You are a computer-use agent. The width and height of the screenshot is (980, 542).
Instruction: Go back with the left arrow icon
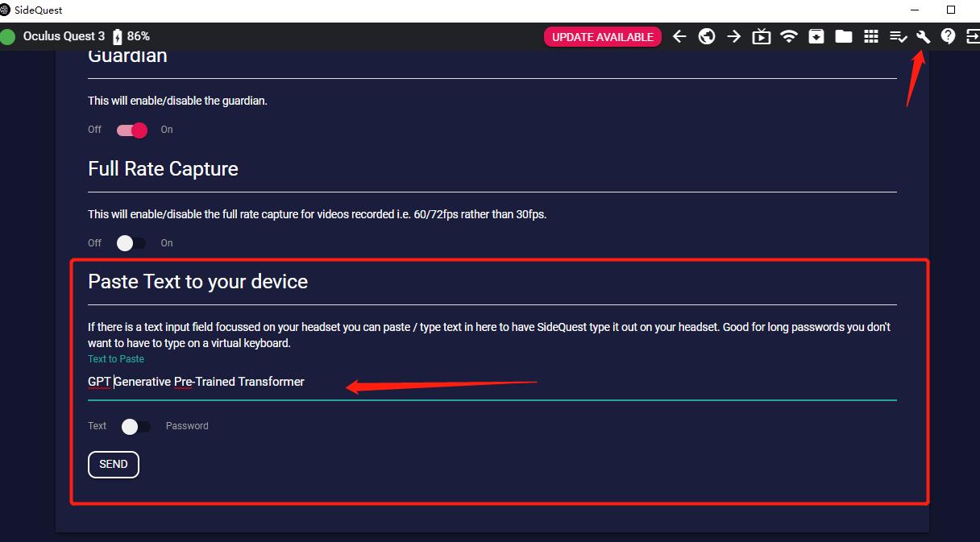point(679,36)
